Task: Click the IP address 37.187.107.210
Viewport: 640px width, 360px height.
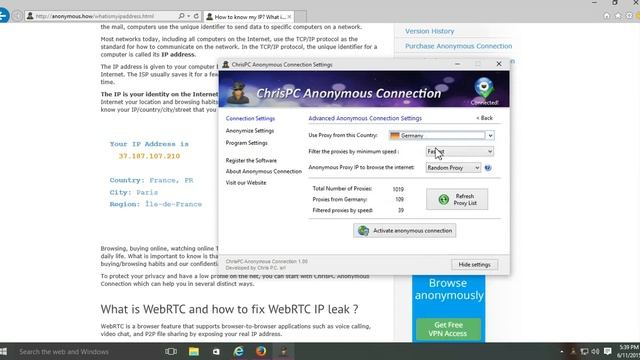Action: tap(149, 156)
